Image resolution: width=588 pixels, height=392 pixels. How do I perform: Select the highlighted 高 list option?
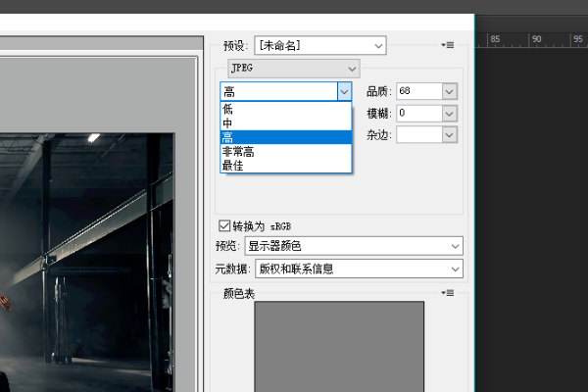pos(284,138)
